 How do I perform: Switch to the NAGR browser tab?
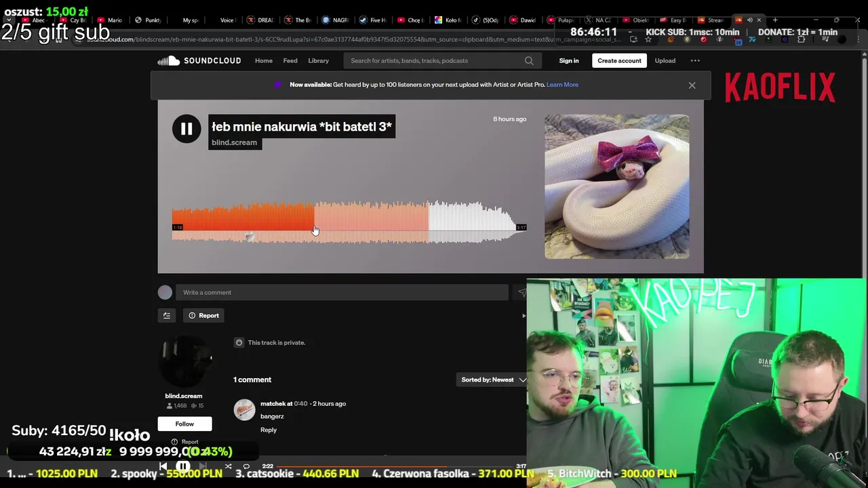pyautogui.click(x=336, y=20)
